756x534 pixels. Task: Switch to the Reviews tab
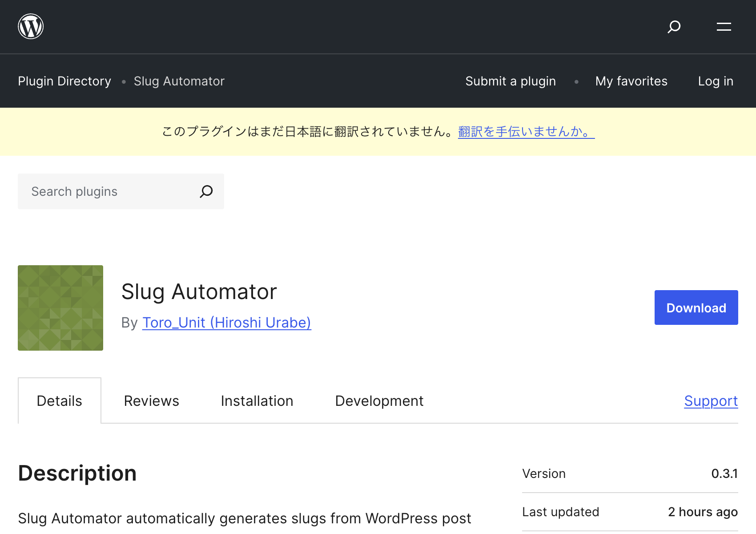(152, 401)
